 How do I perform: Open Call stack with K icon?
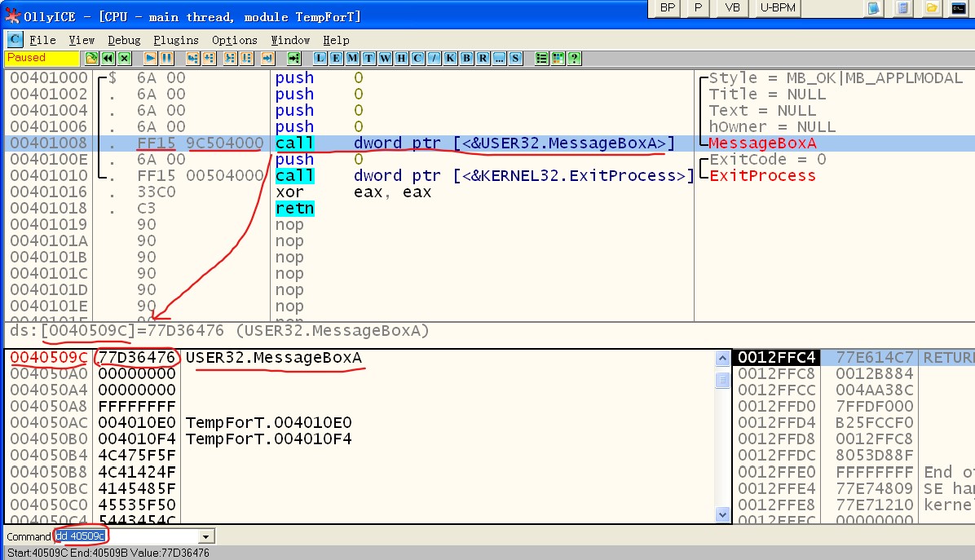point(450,58)
